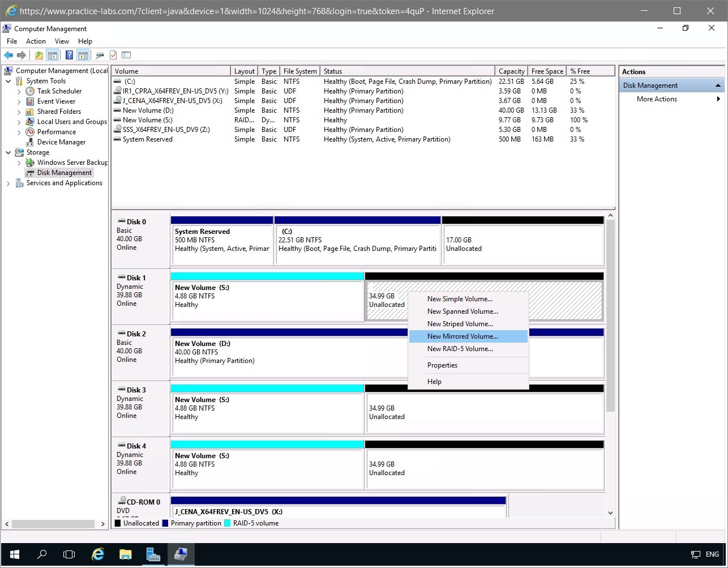Click the Up One Level folder icon
The height and width of the screenshot is (568, 728).
(x=38, y=55)
